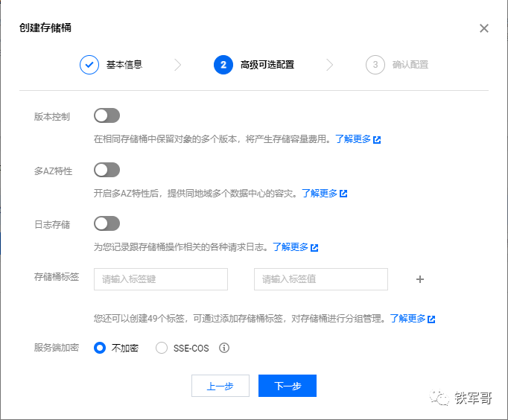This screenshot has width=508, height=420.
Task: Open the 高级可选配置 step label
Action: (x=267, y=65)
